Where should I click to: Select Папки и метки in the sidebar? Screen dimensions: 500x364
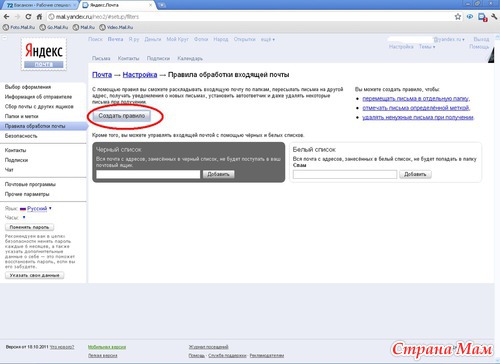click(21, 116)
